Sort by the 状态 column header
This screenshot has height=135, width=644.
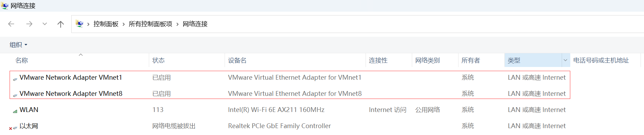click(x=158, y=60)
